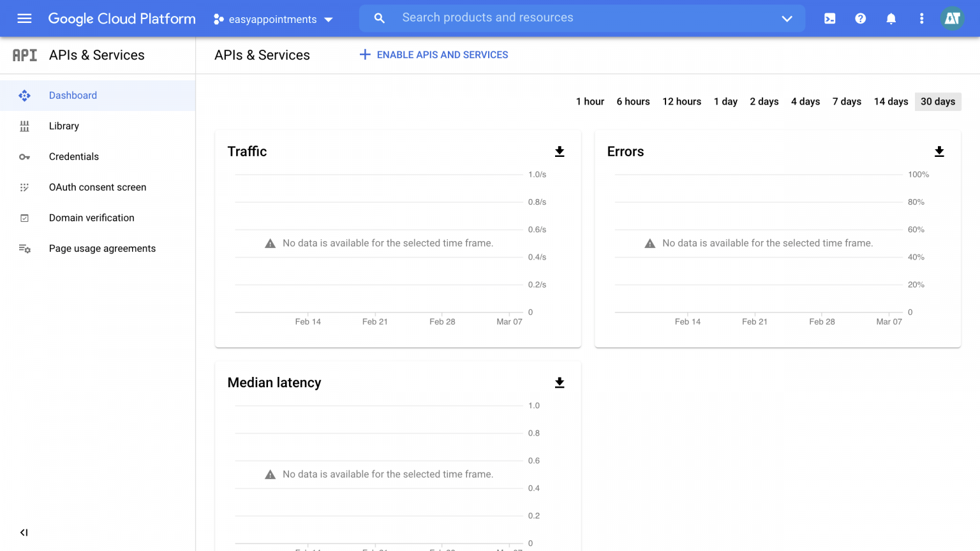Open the notifications bell
This screenshot has height=551, width=980.
point(891,18)
